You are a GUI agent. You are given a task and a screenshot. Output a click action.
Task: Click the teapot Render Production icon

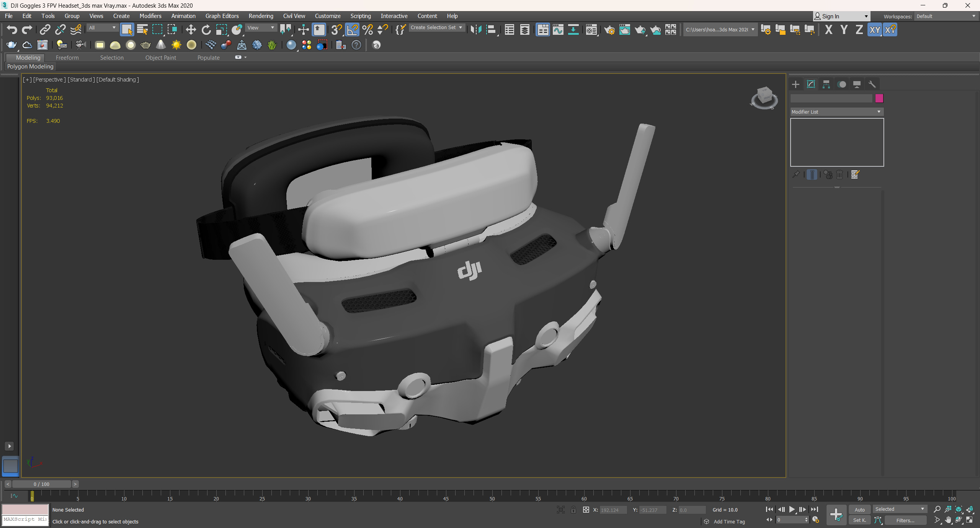[640, 29]
